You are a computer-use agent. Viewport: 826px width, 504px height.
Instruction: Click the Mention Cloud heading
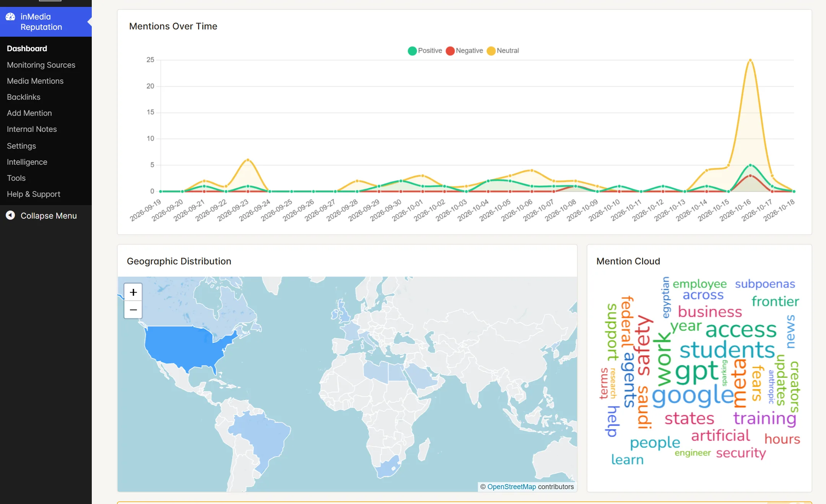pos(628,261)
